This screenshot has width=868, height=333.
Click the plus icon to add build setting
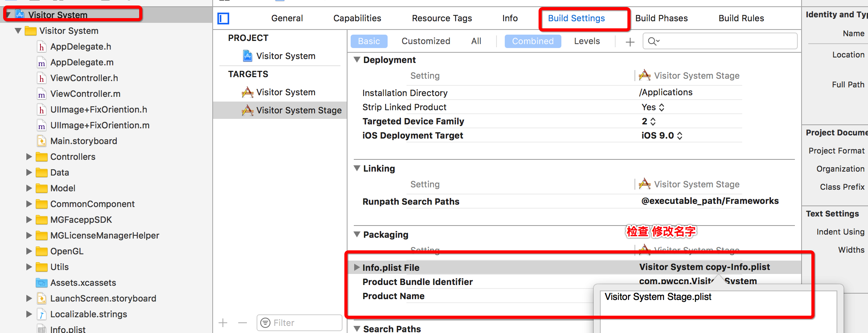pyautogui.click(x=630, y=42)
